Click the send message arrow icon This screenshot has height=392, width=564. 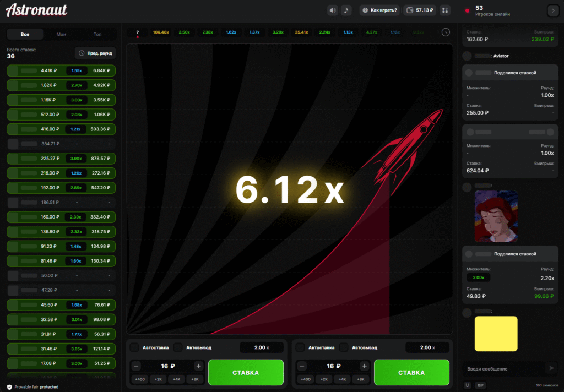[550, 368]
